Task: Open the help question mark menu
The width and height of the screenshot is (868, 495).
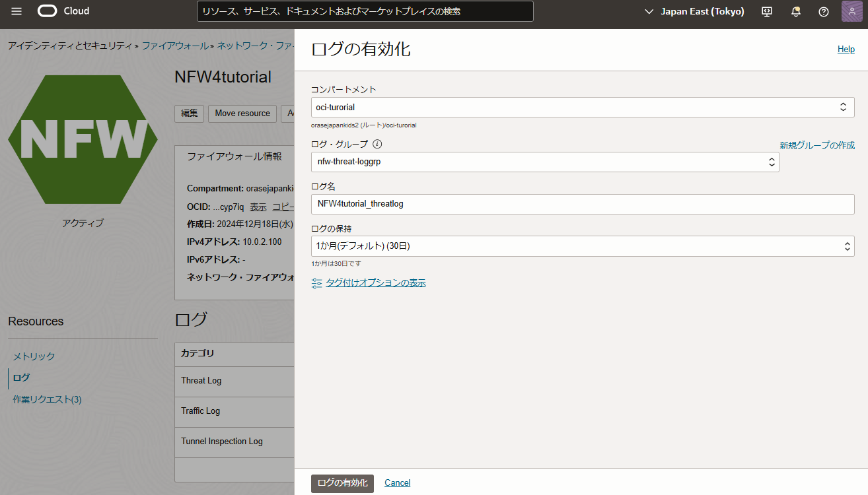Action: point(824,11)
